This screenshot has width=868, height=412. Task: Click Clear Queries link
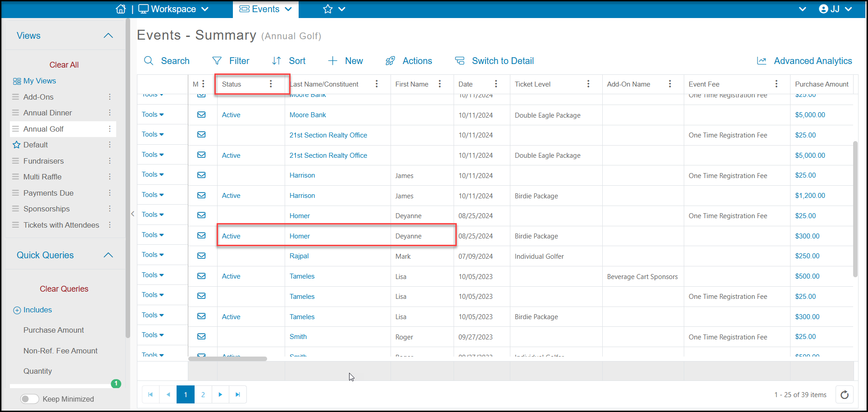64,289
